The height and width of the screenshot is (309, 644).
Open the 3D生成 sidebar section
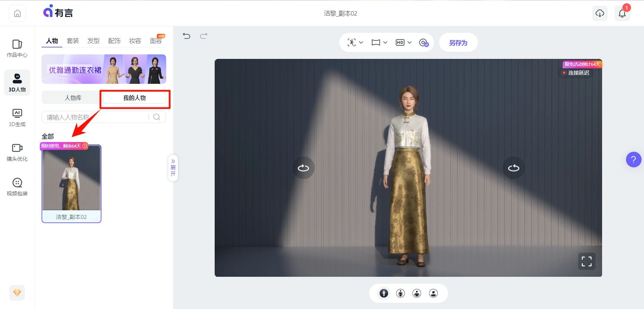tap(17, 118)
